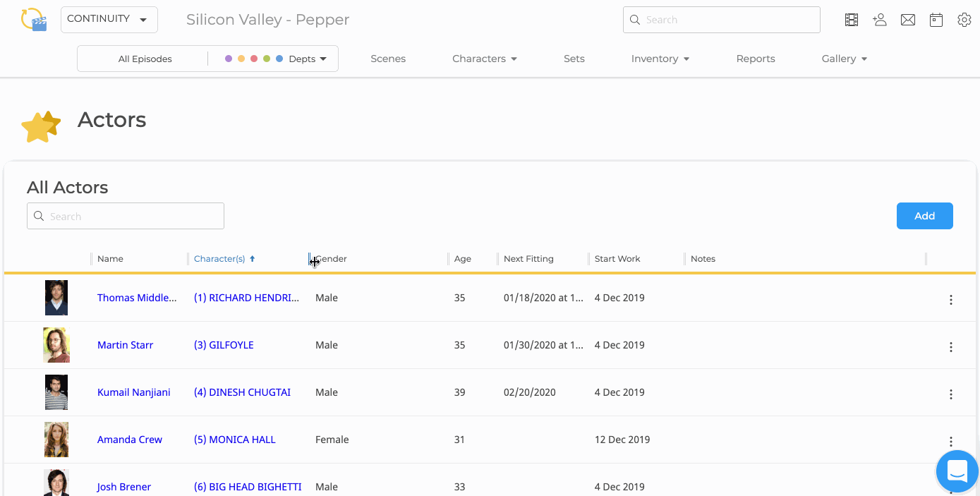
Task: Open the calendar icon
Action: tap(936, 20)
